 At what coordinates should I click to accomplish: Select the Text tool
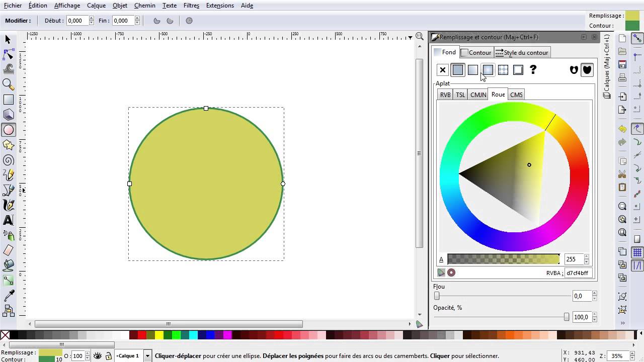click(x=8, y=220)
